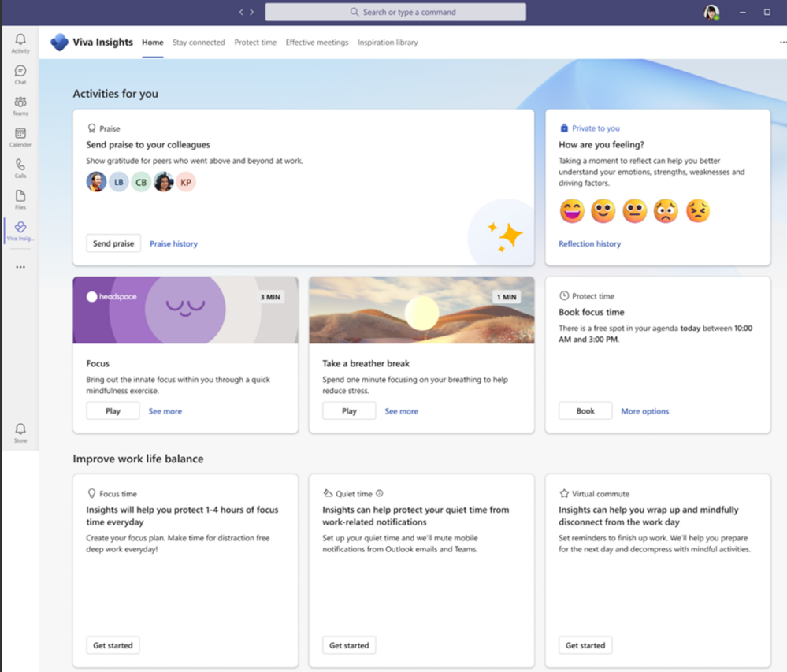Open More options for focus time
Image resolution: width=787 pixels, height=672 pixels.
tap(645, 411)
